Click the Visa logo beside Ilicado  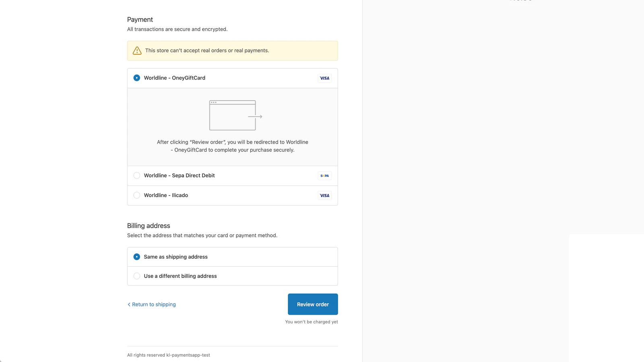coord(324,195)
